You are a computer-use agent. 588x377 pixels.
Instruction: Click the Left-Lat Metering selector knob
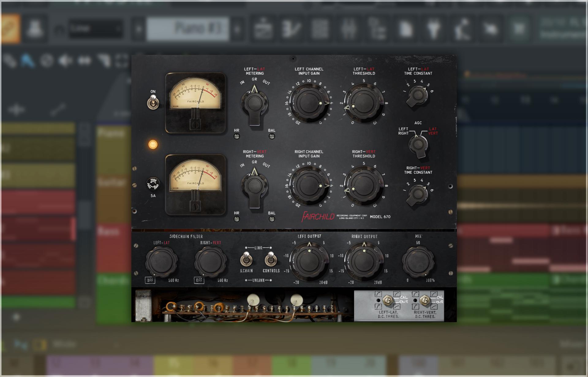pos(254,104)
